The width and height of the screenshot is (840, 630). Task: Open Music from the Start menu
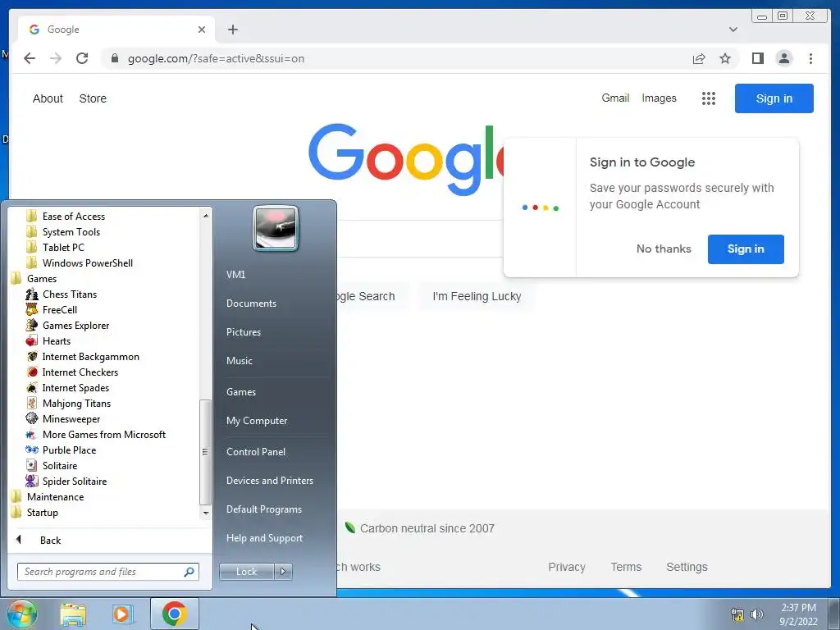click(239, 361)
